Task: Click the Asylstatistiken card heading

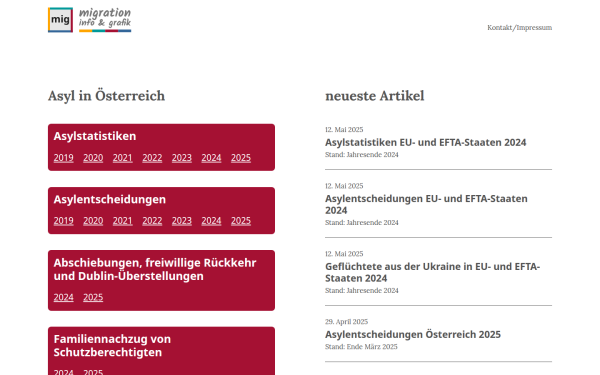Action: [x=95, y=136]
